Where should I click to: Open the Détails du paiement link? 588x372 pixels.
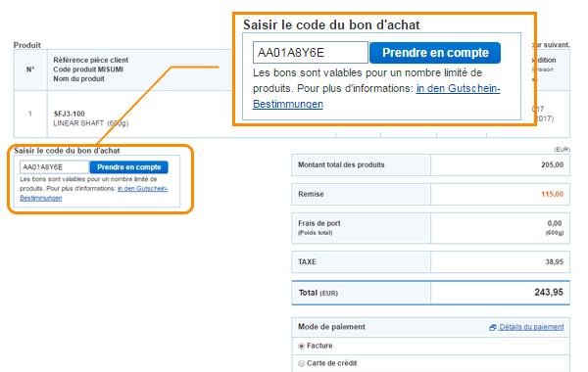pyautogui.click(x=531, y=327)
